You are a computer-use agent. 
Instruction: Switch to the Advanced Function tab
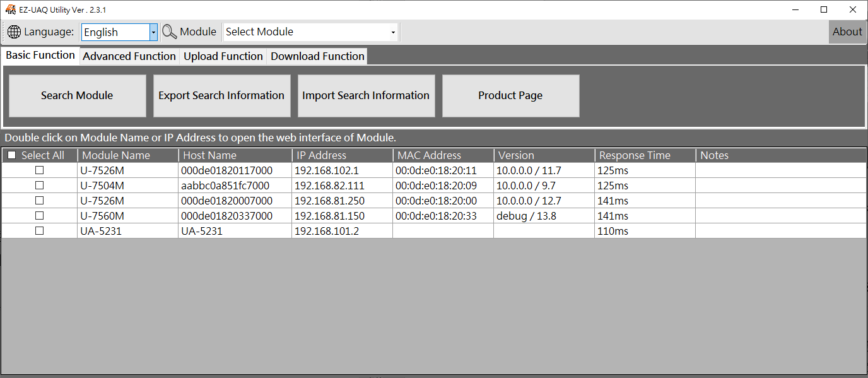129,56
